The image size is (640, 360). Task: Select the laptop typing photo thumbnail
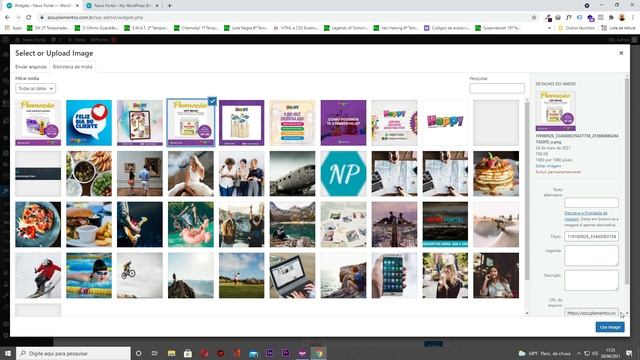pos(292,276)
